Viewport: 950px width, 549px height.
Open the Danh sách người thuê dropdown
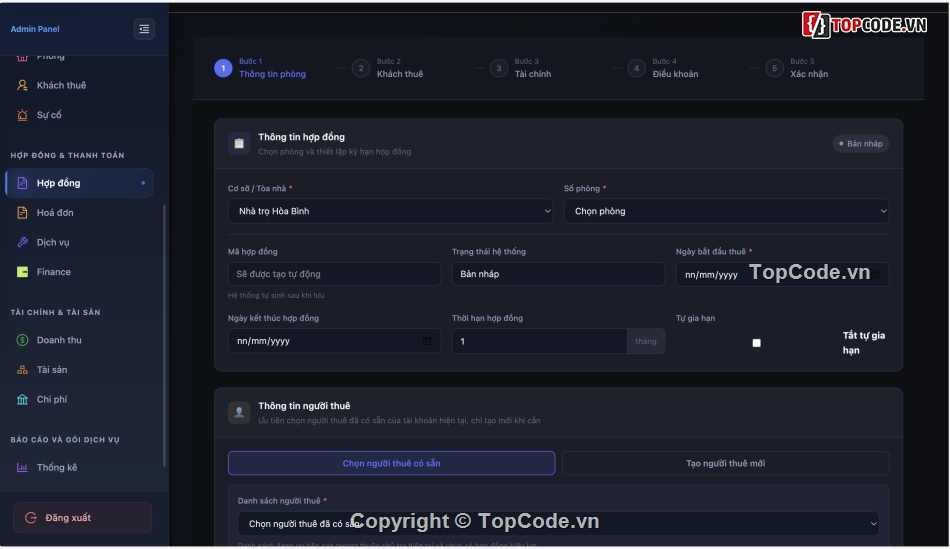coord(559,524)
